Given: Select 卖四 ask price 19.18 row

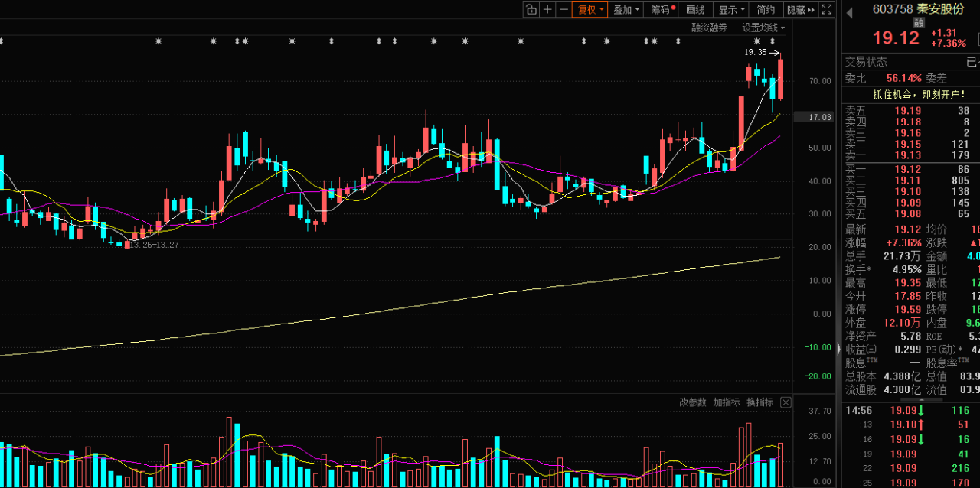Looking at the screenshot, I should coord(911,122).
